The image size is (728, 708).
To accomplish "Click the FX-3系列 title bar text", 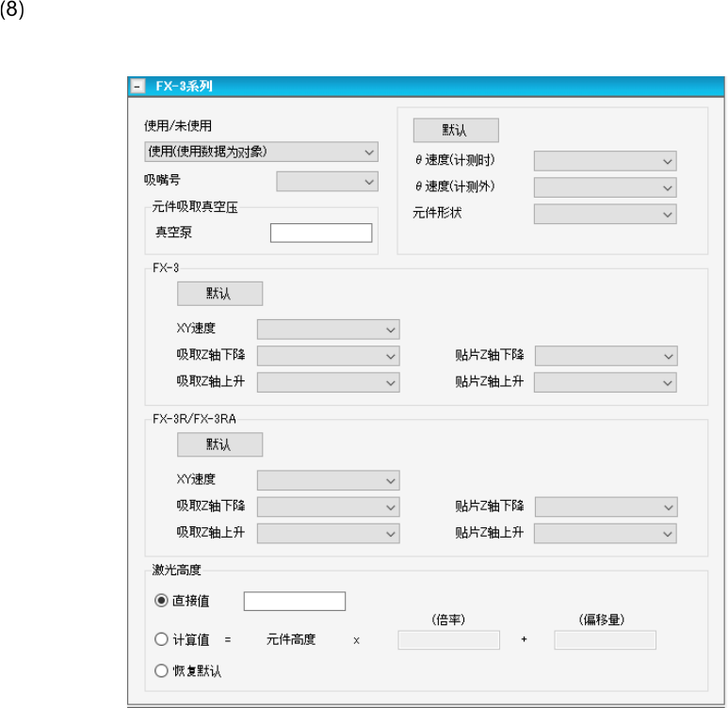I will (184, 87).
